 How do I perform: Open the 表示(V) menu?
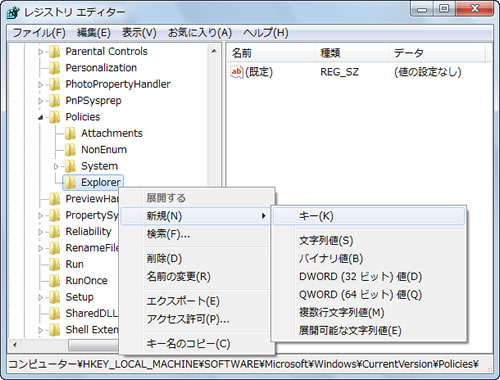139,33
